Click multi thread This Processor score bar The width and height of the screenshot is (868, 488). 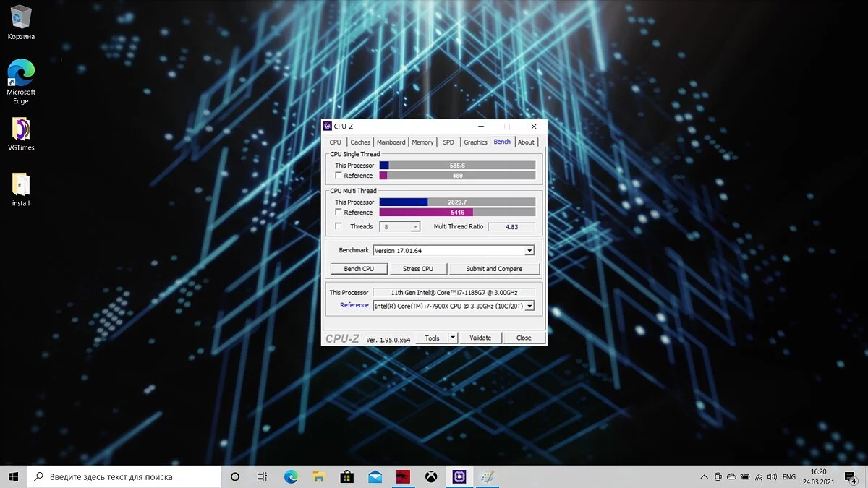(x=457, y=202)
